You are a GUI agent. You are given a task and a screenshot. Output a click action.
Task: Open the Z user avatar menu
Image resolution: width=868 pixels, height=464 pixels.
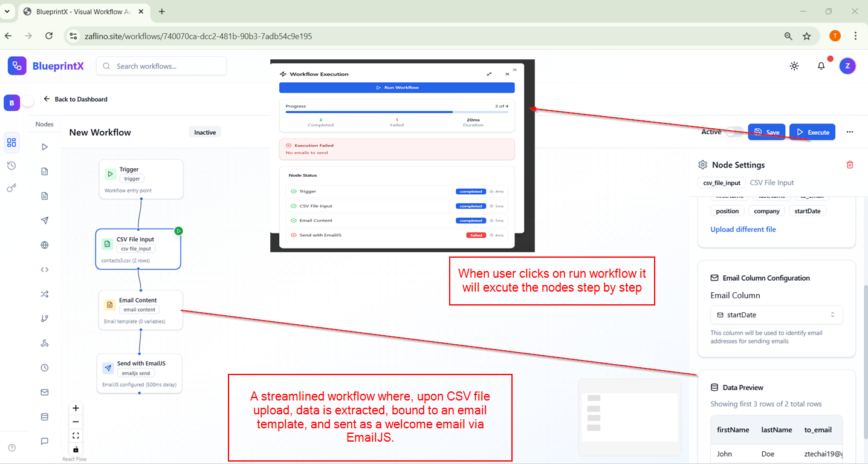click(x=847, y=66)
